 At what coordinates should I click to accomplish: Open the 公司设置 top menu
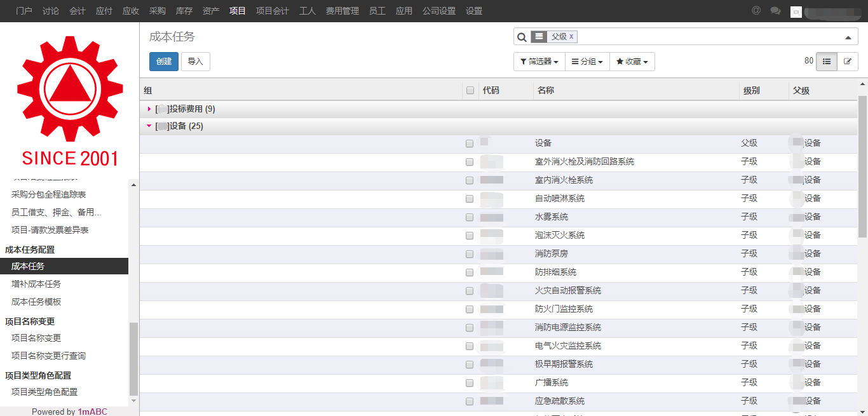click(x=439, y=11)
